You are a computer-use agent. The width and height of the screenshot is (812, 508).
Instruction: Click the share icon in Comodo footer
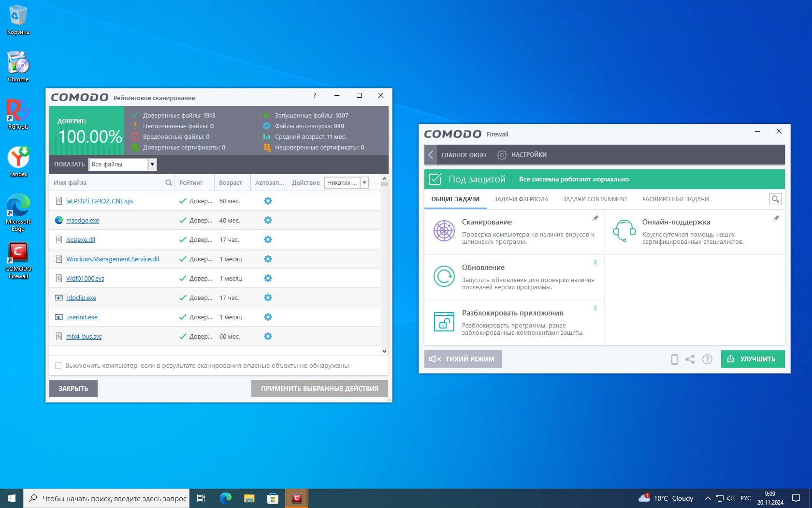(x=690, y=359)
